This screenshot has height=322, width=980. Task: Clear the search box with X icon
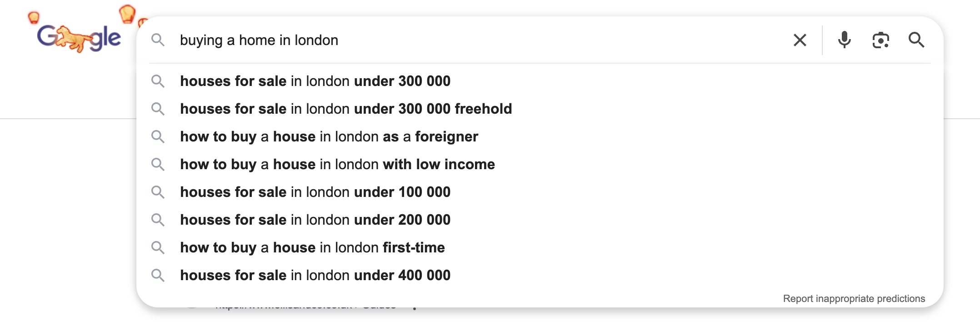(800, 40)
